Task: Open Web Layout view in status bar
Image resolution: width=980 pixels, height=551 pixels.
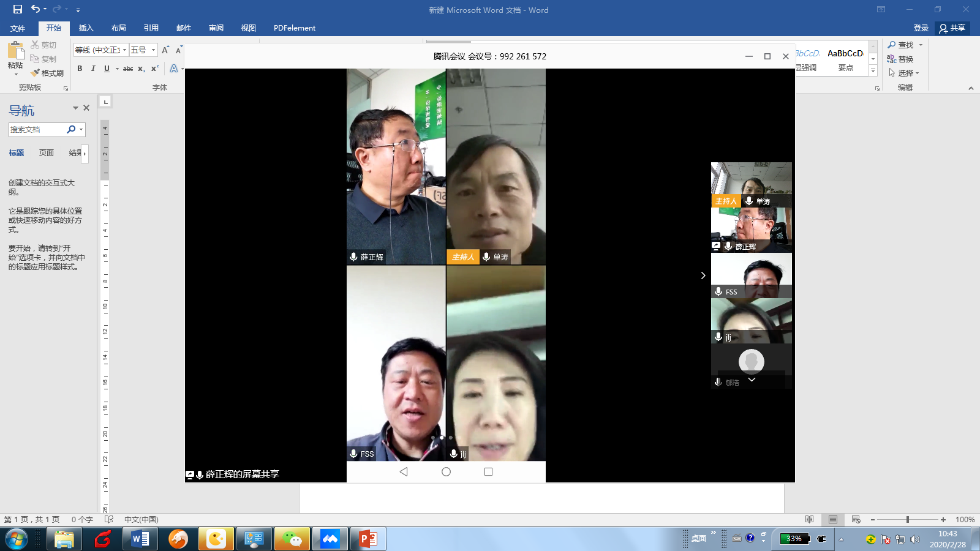Action: tap(856, 519)
